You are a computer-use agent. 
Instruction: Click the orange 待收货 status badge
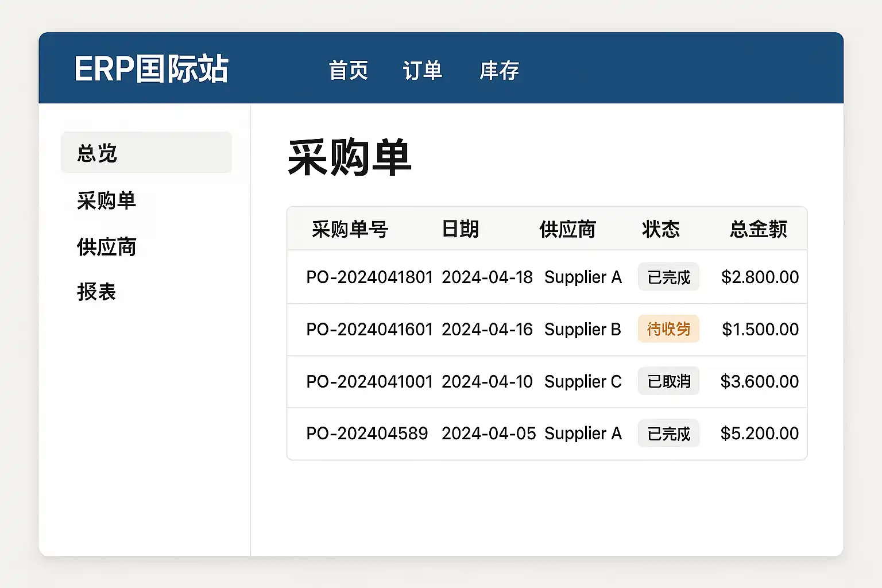point(668,329)
